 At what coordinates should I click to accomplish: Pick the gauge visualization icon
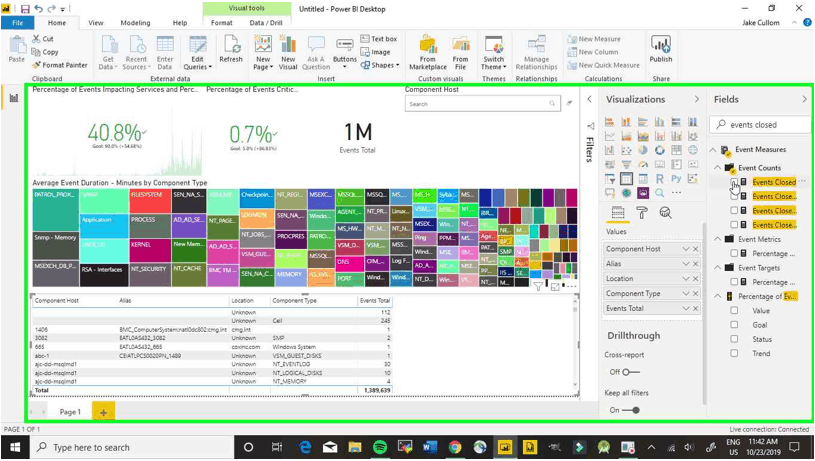point(643,164)
